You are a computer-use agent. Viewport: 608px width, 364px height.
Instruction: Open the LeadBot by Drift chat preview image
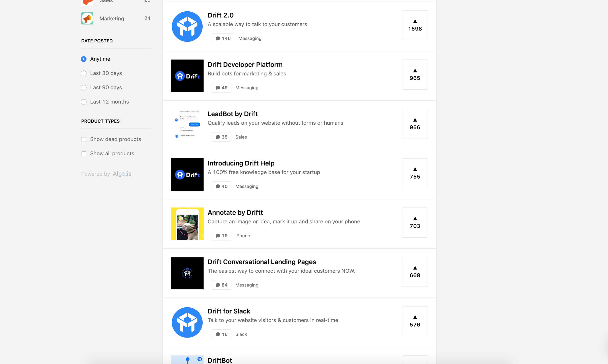coord(187,125)
